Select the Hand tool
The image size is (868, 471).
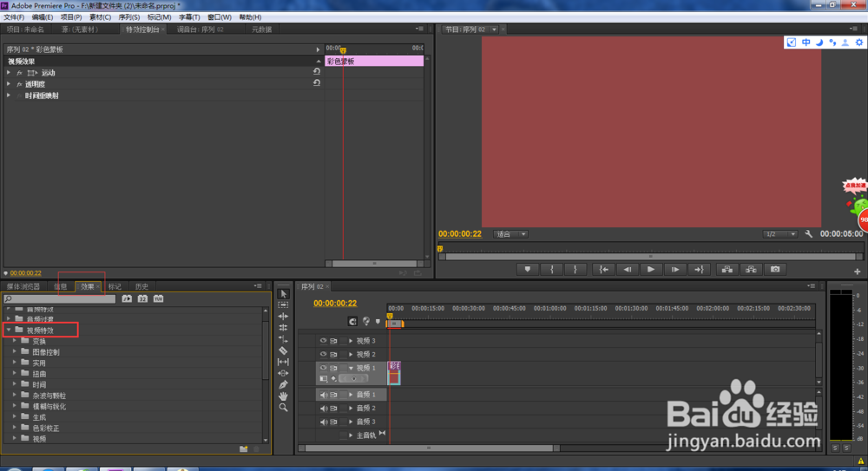point(284,396)
